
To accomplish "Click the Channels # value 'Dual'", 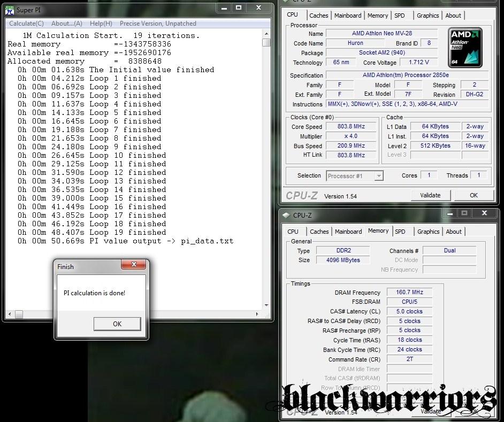I will pyautogui.click(x=449, y=250).
